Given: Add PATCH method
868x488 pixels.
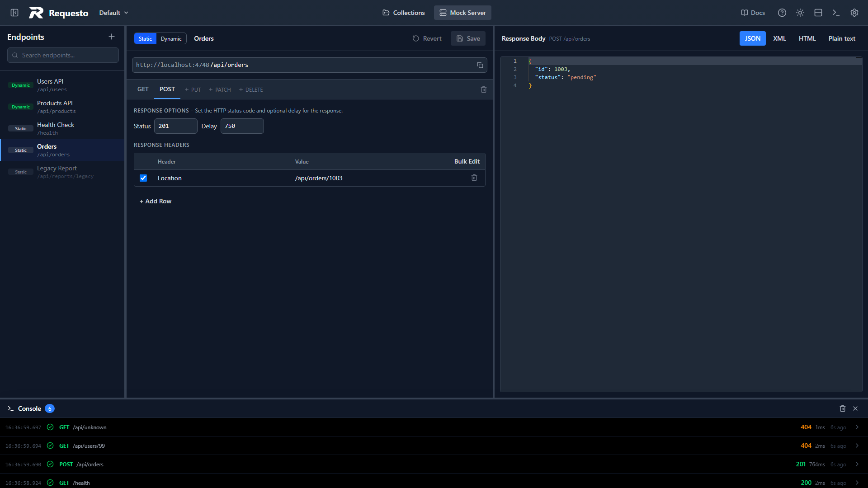Looking at the screenshot, I should pyautogui.click(x=220, y=90).
